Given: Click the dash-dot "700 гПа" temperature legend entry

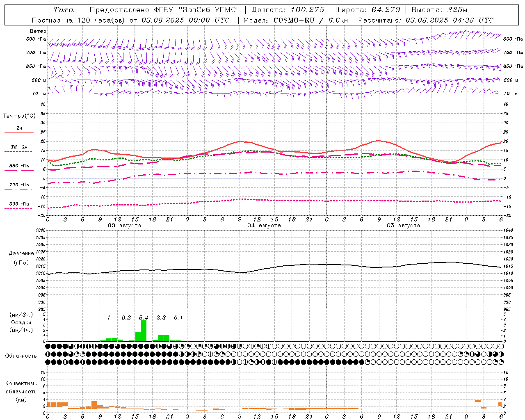Looking at the screenshot, I should point(19,185).
